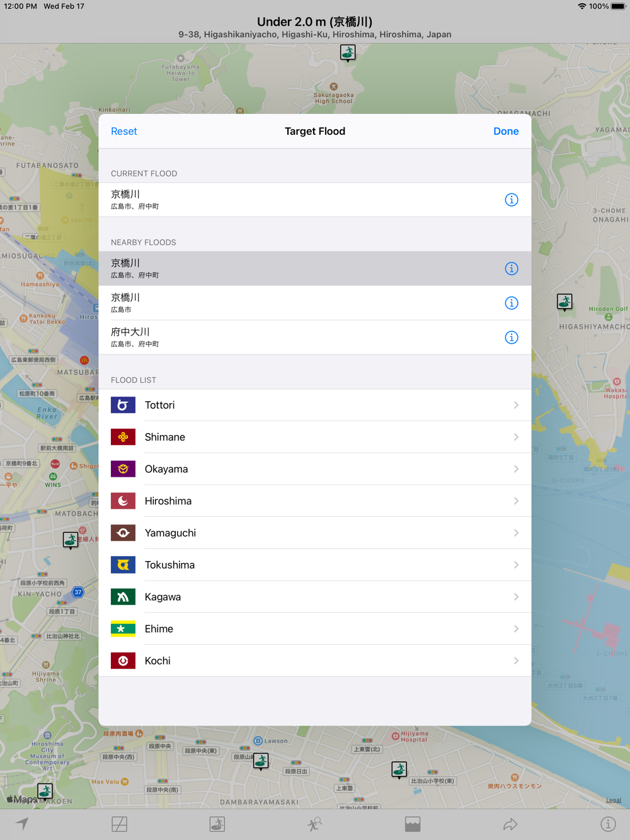Viewport: 630px width, 840px height.
Task: Select the Ehime list item
Action: pos(315,628)
